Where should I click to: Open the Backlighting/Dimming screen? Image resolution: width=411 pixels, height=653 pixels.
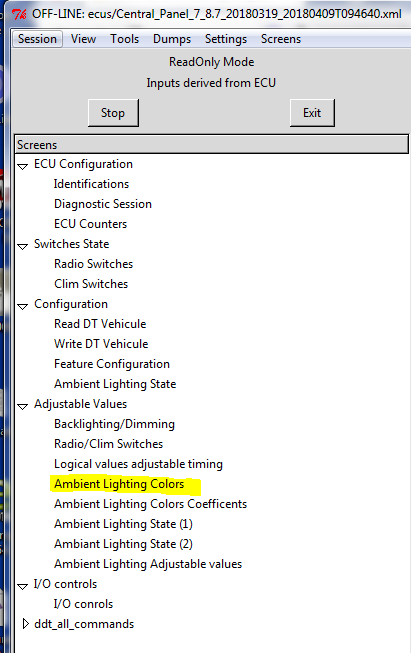[x=114, y=424]
